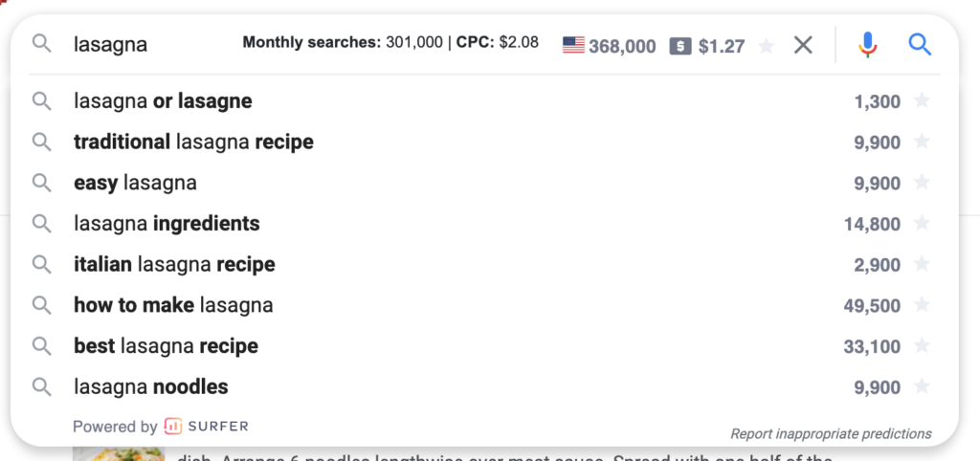Star the 'lasagna noodles' suggestion
Screen dimensions: 980x461
point(922,386)
